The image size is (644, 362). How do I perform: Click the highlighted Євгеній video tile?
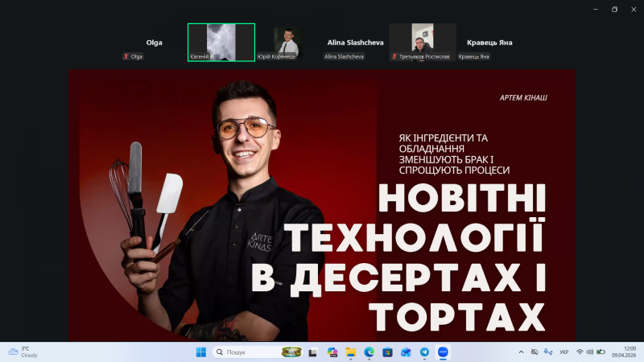(x=221, y=40)
